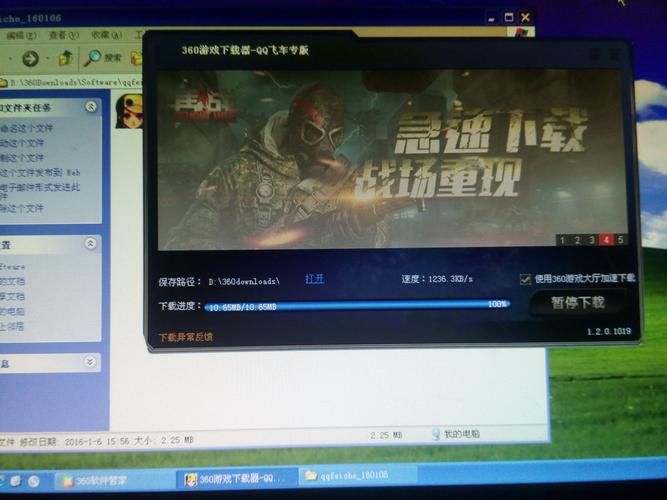Viewport: 667px width, 500px height.
Task: Click the first quick launch icon
Action: click(x=1, y=480)
